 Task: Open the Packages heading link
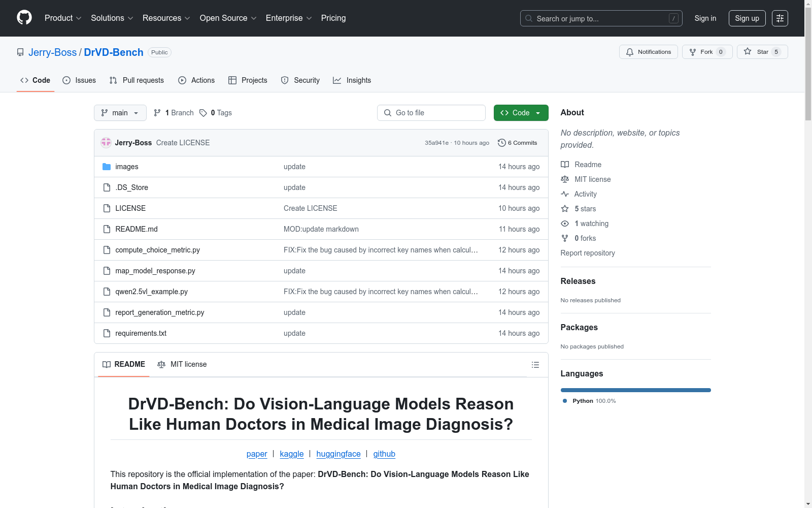click(x=579, y=327)
